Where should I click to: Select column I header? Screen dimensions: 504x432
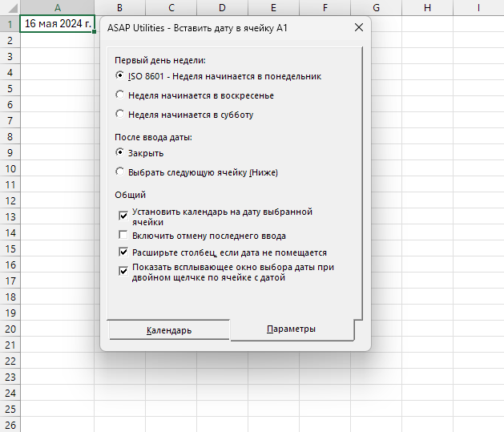point(478,7)
